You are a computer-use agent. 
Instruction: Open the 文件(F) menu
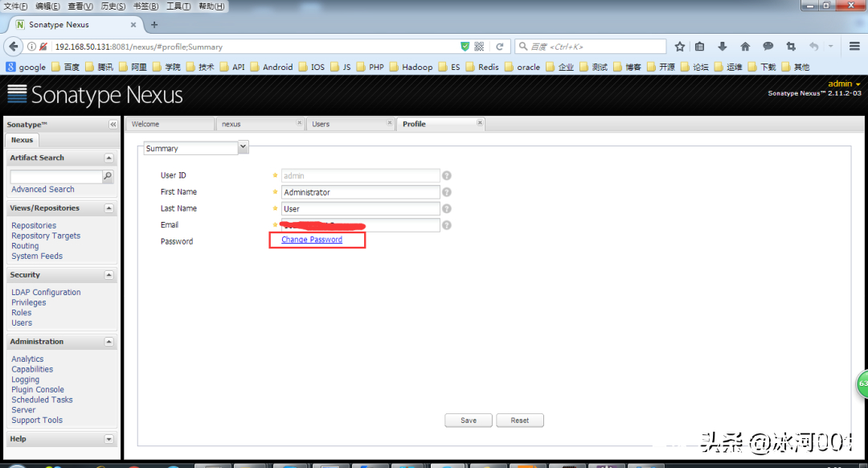tap(15, 6)
